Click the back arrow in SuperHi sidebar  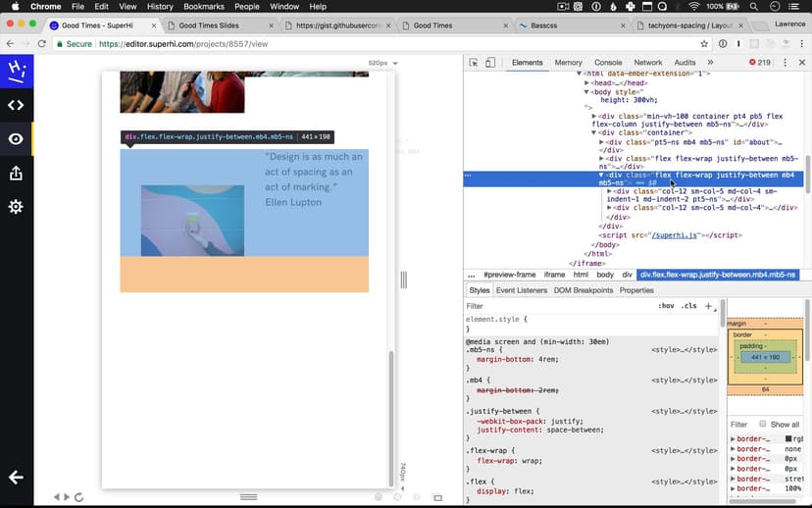point(16,478)
